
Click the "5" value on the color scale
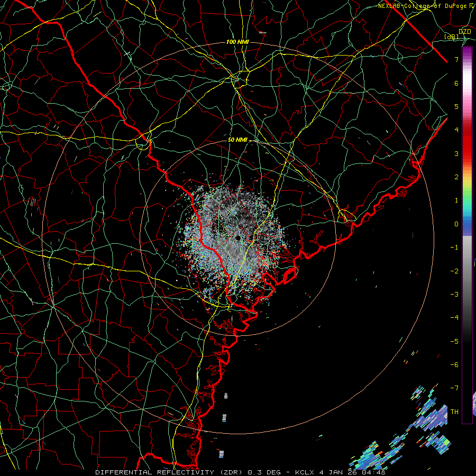pyautogui.click(x=456, y=106)
